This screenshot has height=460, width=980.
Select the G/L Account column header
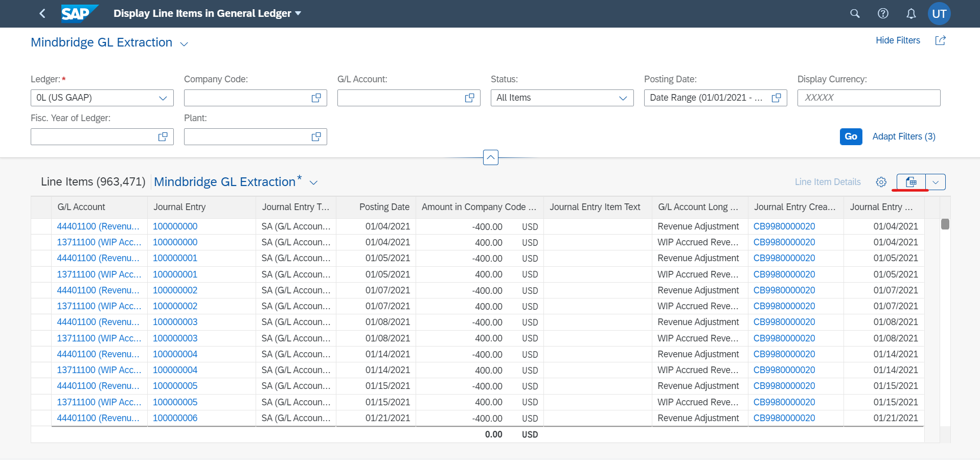coord(99,207)
